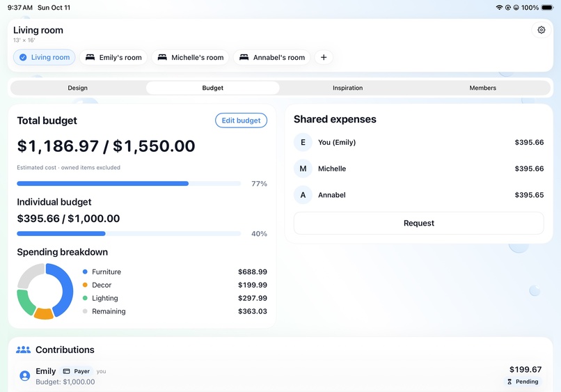561x392 pixels.
Task: Click the Furniture amount $688.99
Action: coord(253,272)
